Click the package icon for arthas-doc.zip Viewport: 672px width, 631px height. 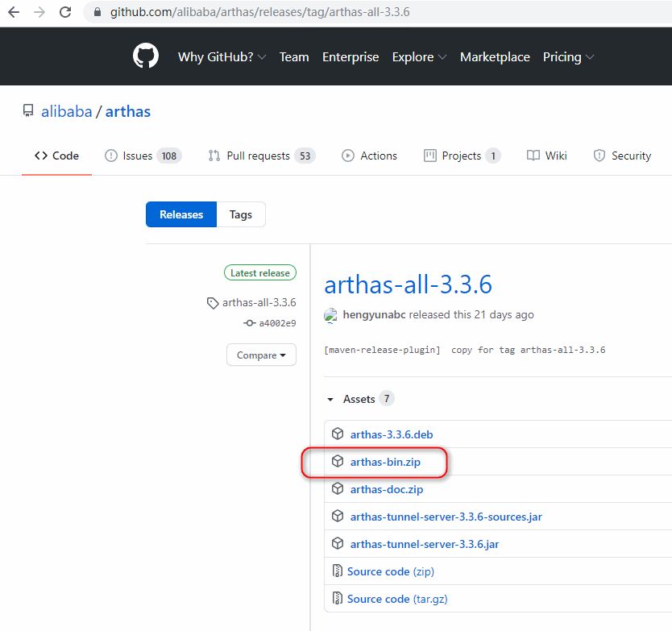click(338, 488)
